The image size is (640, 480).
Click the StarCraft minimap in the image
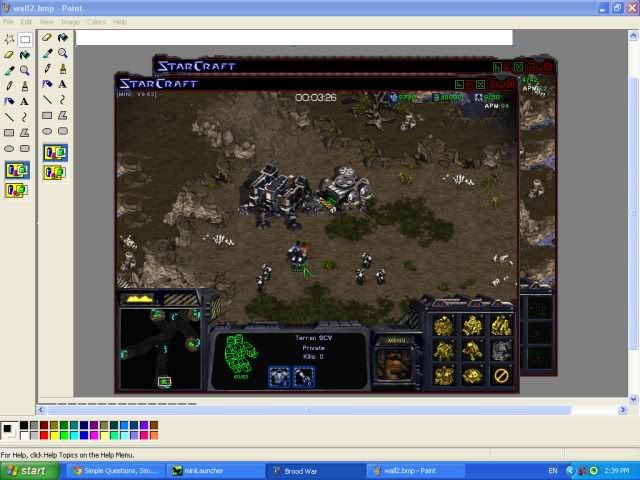point(162,347)
